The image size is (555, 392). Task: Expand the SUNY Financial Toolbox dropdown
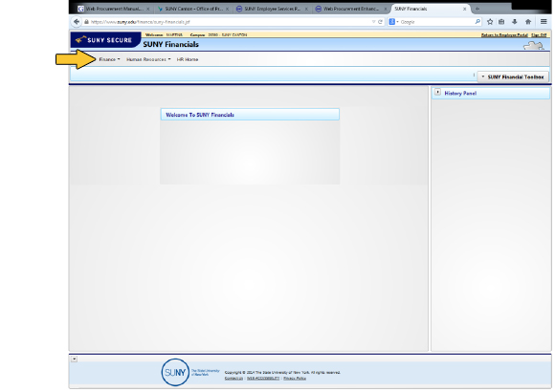point(513,76)
